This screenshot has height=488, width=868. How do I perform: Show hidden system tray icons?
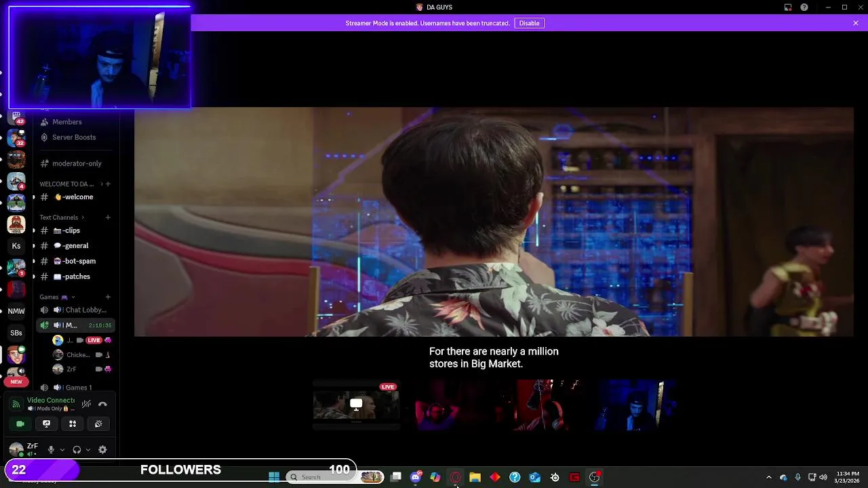click(768, 477)
